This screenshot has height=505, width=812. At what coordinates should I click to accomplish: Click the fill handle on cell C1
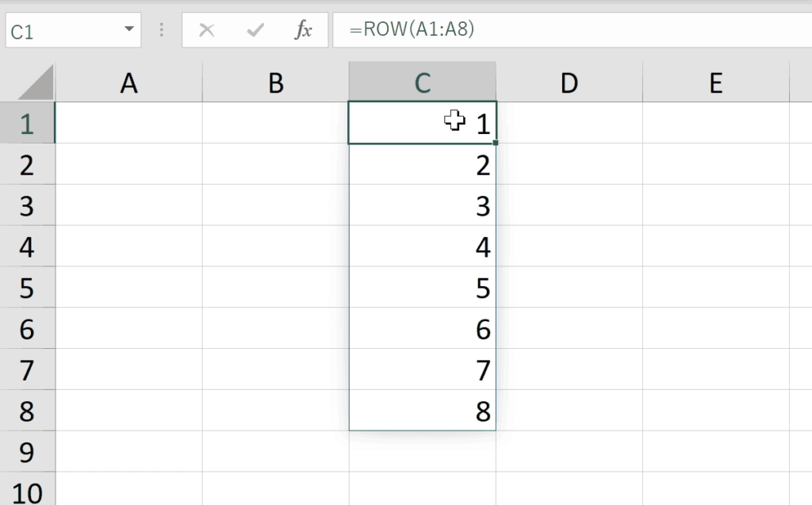click(x=496, y=143)
